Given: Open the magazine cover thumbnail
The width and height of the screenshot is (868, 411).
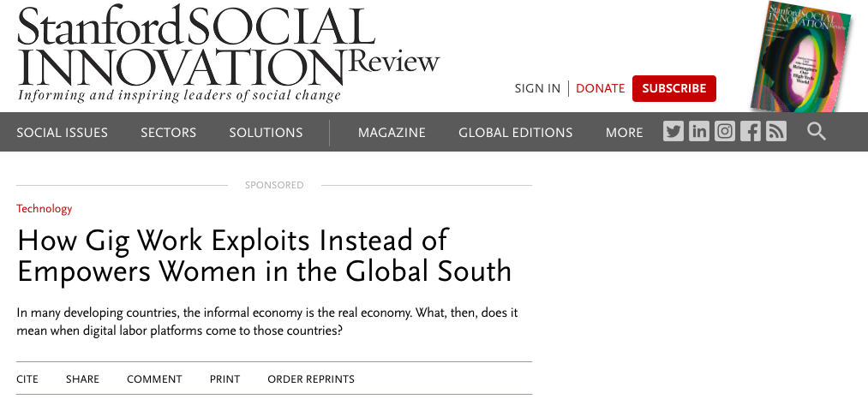Looking at the screenshot, I should click(x=799, y=57).
